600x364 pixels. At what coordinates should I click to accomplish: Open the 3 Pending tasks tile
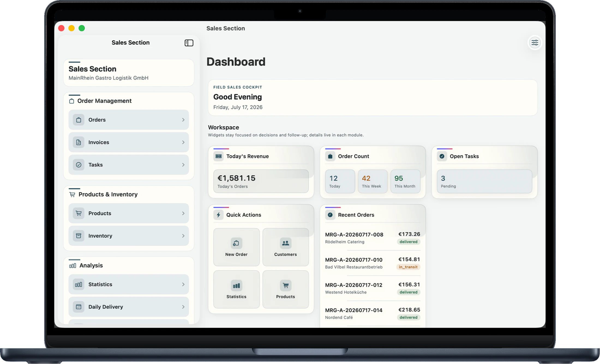pos(484,181)
